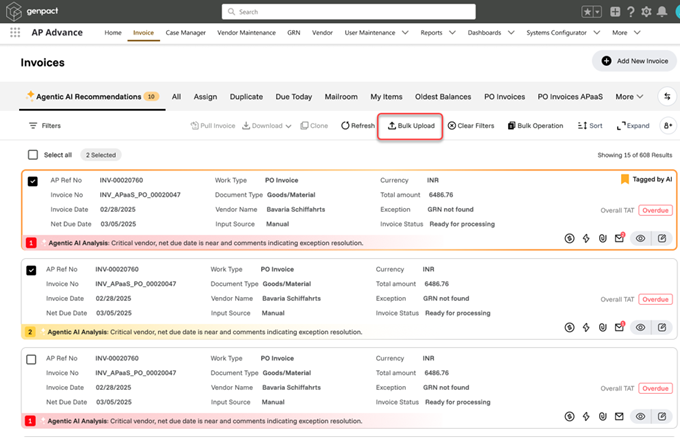Screen dimensions: 680x441
Task: Switch to the Due Today tab
Action: coord(294,97)
